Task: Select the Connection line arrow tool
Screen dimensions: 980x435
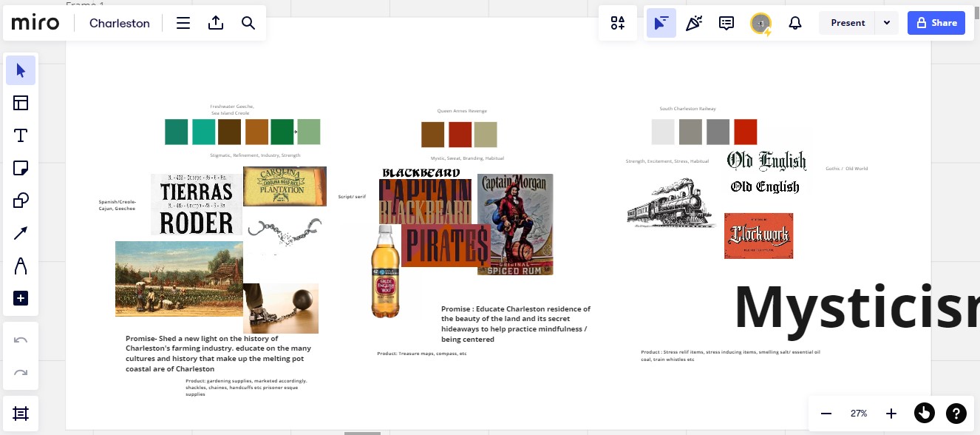Action: tap(21, 233)
